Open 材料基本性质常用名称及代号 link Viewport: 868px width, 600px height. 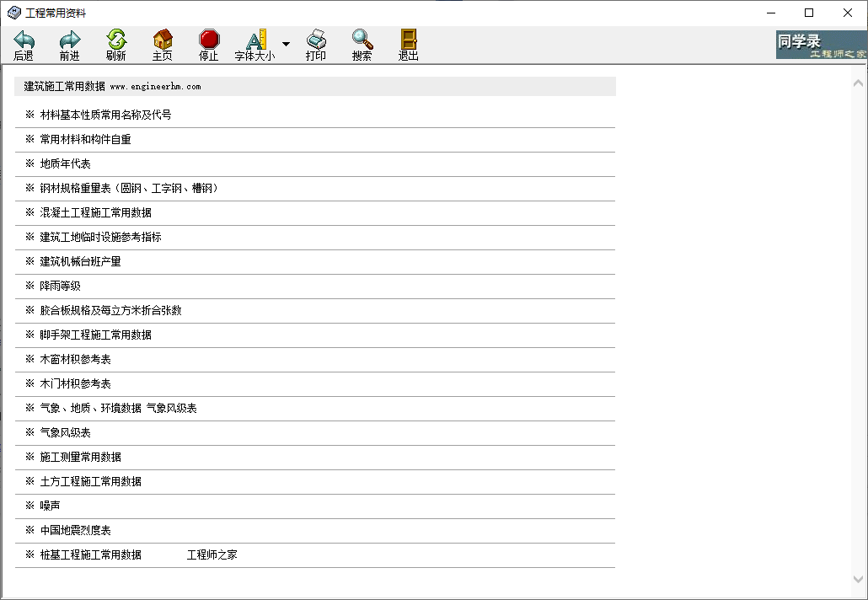point(105,115)
